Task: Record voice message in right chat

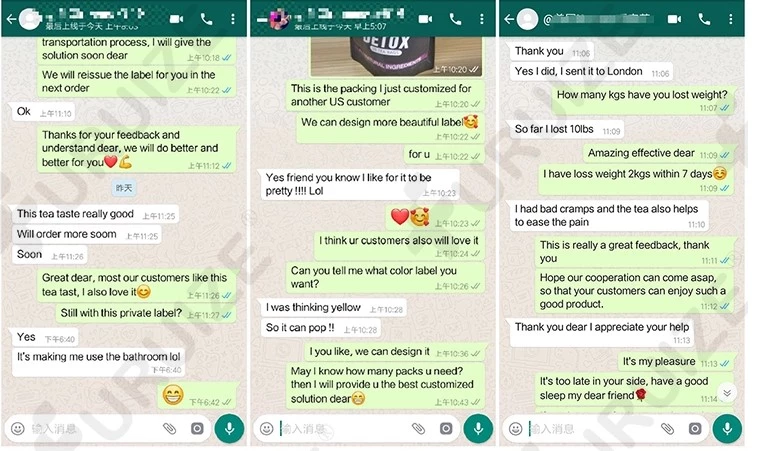Action: 727,428
